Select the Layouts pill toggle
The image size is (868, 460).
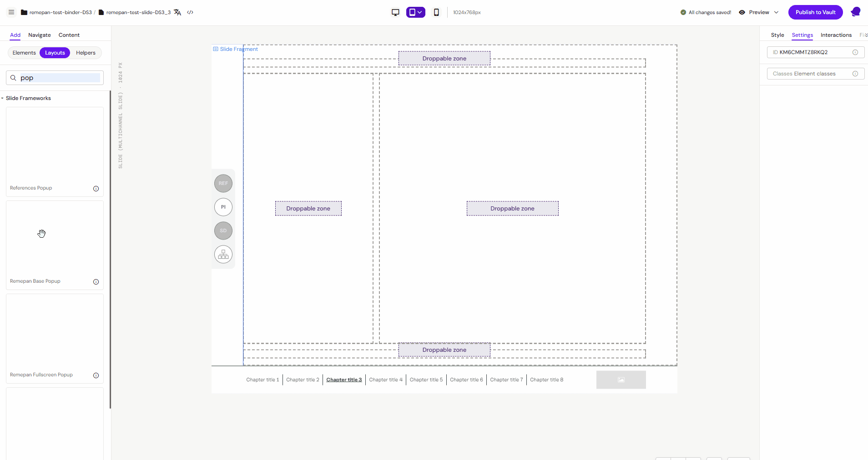(55, 53)
